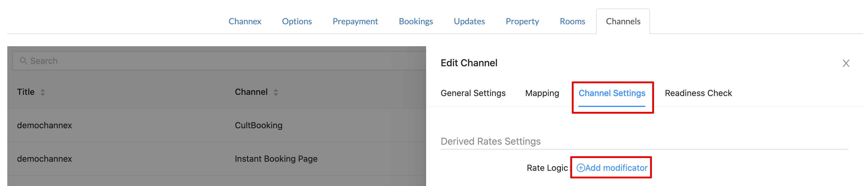Sort the table by Title column
The height and width of the screenshot is (186, 868).
coord(42,92)
